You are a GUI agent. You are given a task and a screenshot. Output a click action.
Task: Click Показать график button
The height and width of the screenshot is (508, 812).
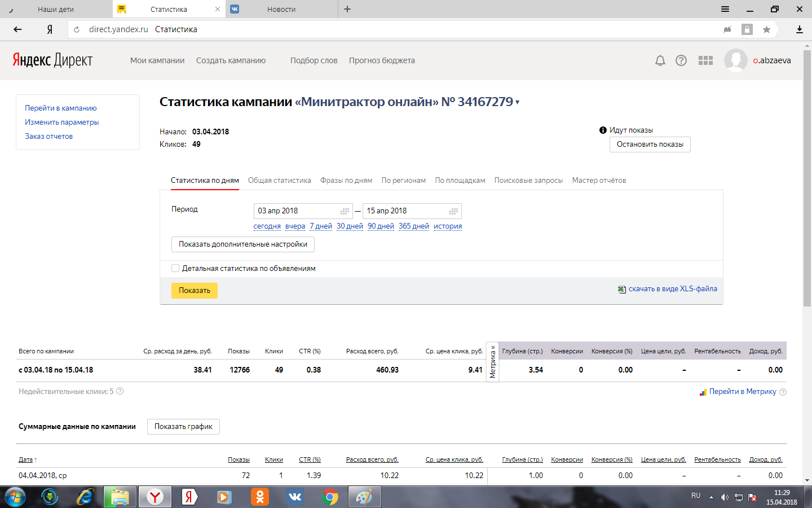[183, 427]
